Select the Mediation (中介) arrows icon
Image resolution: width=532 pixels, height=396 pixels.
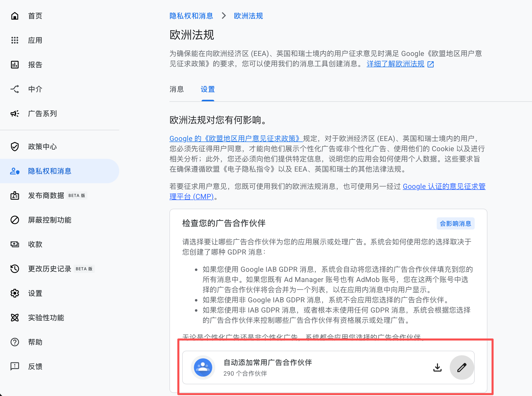coord(15,89)
